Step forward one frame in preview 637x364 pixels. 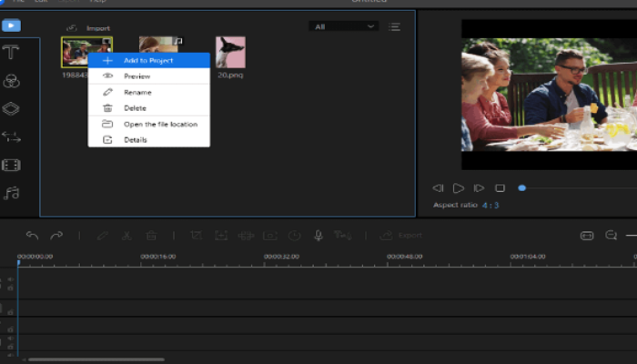point(479,188)
